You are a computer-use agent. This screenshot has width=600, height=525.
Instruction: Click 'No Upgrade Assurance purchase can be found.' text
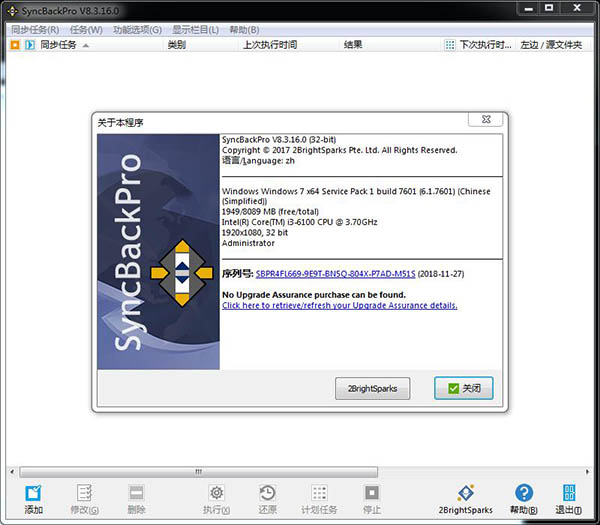pos(314,295)
